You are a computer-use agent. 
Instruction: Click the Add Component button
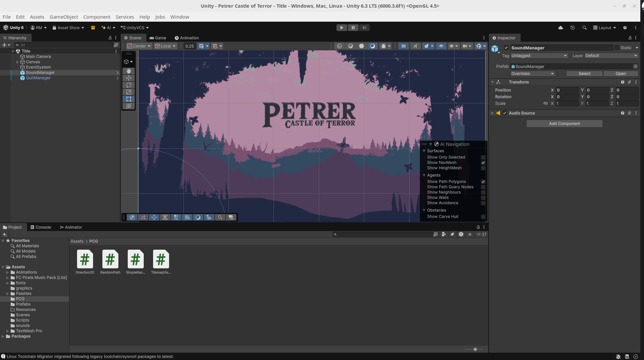point(564,124)
